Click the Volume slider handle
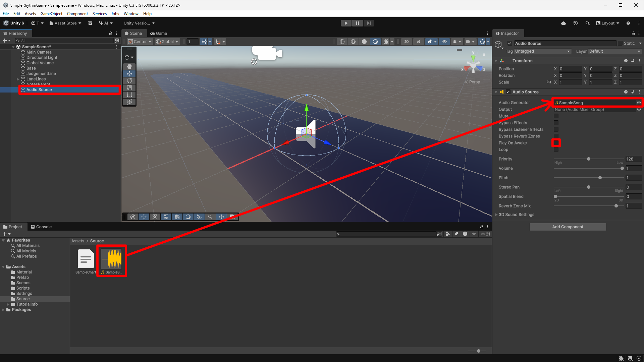This screenshot has width=644, height=362. coord(622,168)
